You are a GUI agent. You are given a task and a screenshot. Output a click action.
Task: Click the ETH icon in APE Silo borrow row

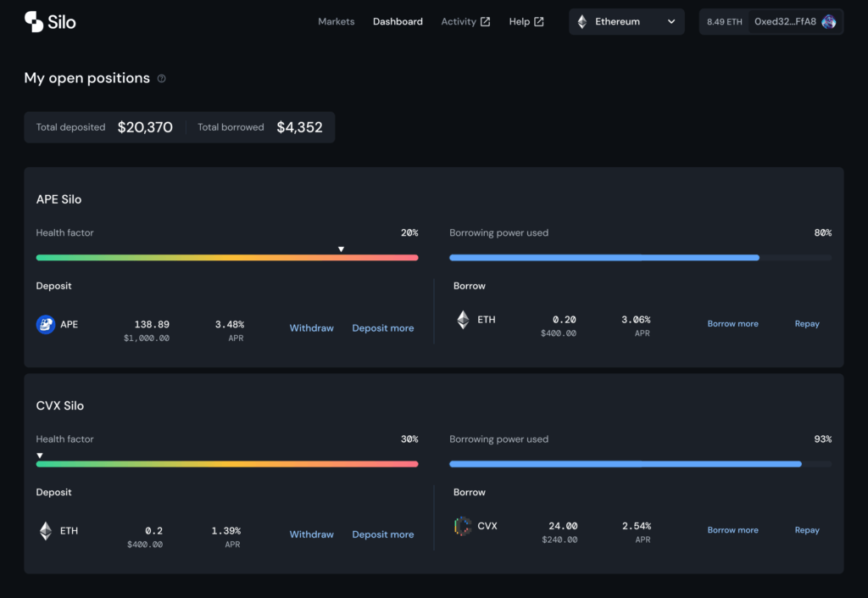[464, 320]
